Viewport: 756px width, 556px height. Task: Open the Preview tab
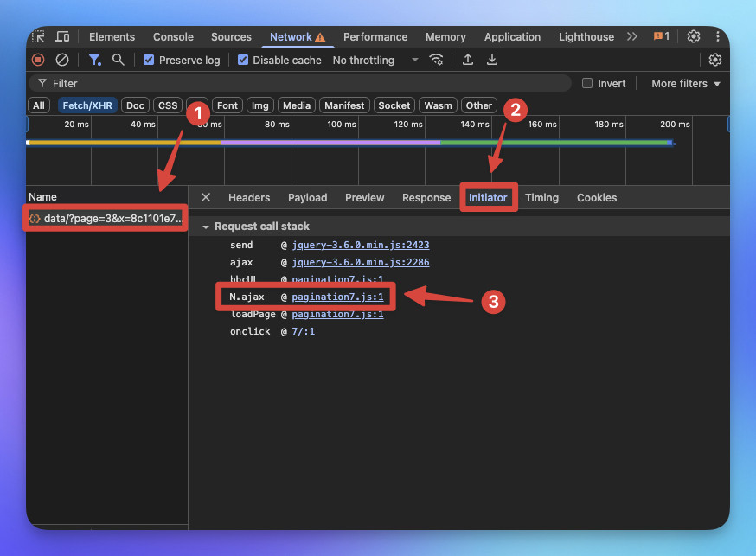(x=364, y=197)
